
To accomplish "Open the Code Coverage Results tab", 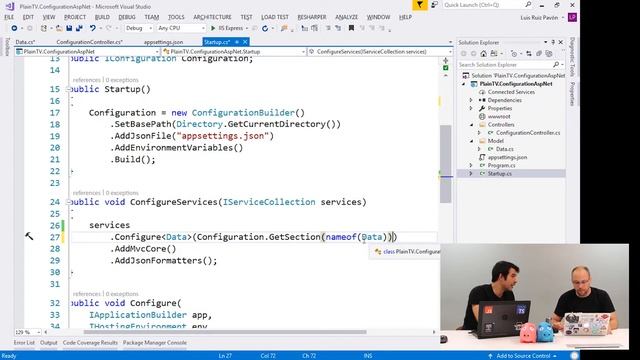I will (90, 343).
